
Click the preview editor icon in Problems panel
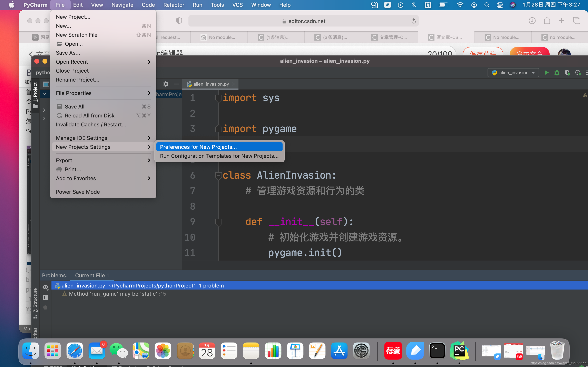pos(45,298)
